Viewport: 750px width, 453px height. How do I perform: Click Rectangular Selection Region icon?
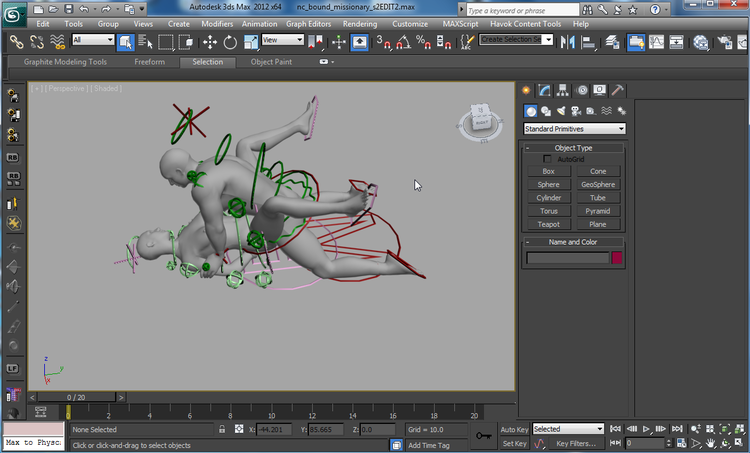pyautogui.click(x=165, y=42)
